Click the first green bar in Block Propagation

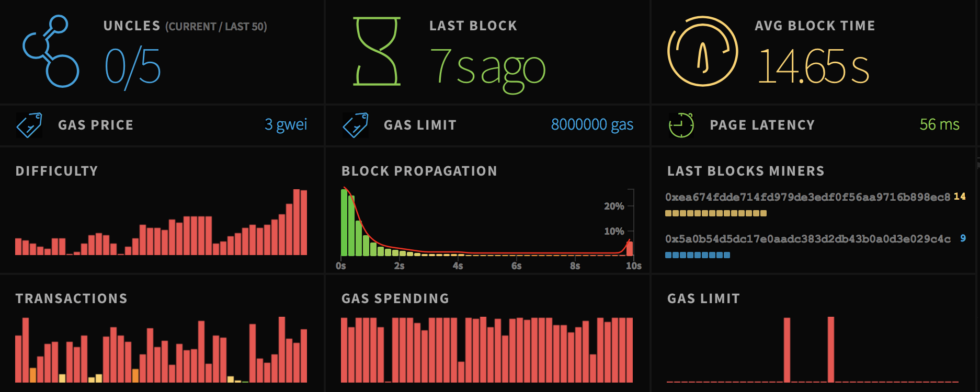click(x=344, y=223)
